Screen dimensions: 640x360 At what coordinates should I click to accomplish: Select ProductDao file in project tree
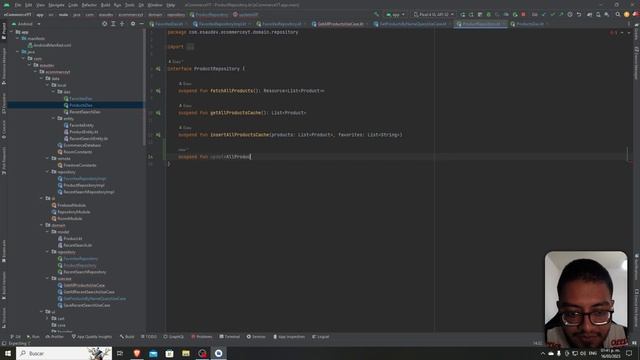[78, 105]
